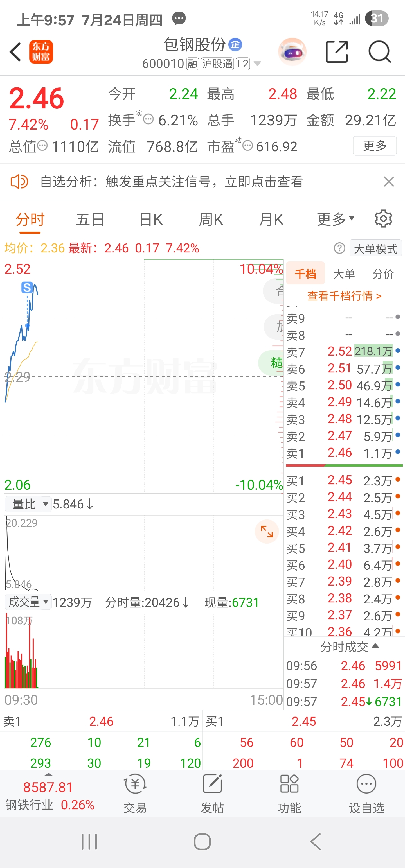The width and height of the screenshot is (405, 868).
Task: Open the 自选分析 signal notice
Action: click(x=172, y=182)
